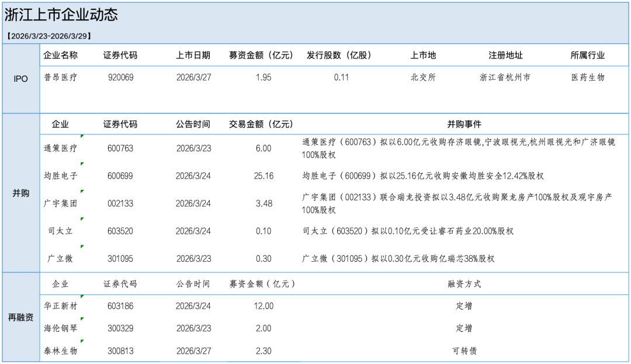Select the IPO section label cell
Viewport: 631px width, 364px height.
tap(21, 79)
